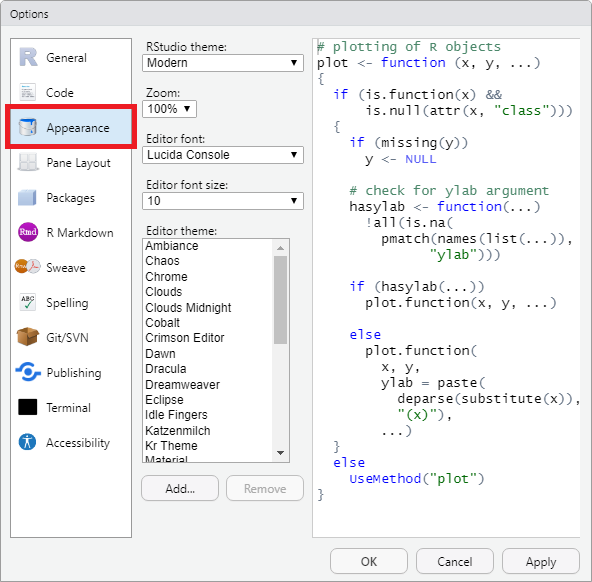Viewport: 592px width, 582px height.
Task: Go to the Packages section
Action: (71, 198)
